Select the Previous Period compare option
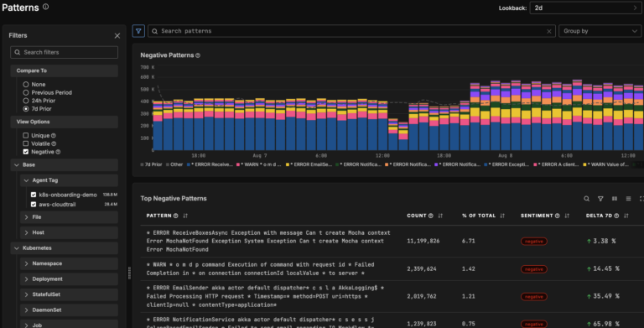Image resolution: width=644 pixels, height=328 pixels. pos(26,92)
